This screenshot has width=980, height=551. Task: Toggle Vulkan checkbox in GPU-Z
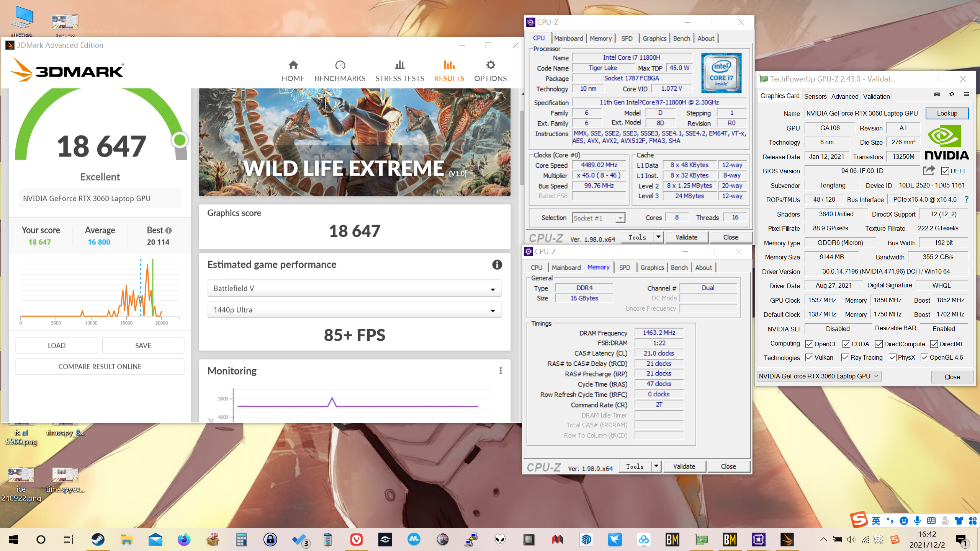coord(809,357)
